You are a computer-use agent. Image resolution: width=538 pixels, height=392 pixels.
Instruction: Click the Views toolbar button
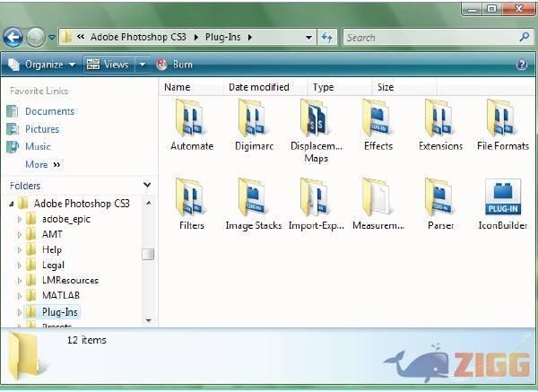coord(109,65)
